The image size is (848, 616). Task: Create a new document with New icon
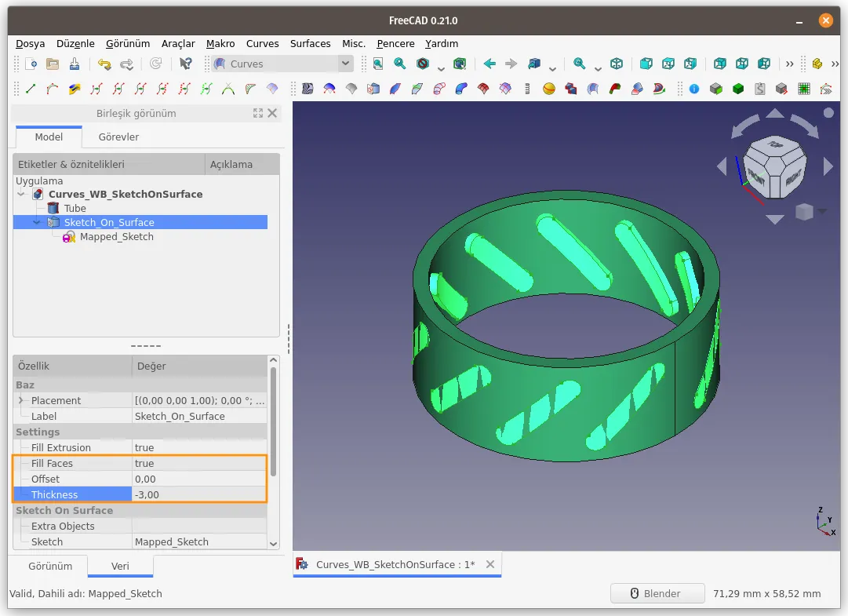[x=31, y=64]
